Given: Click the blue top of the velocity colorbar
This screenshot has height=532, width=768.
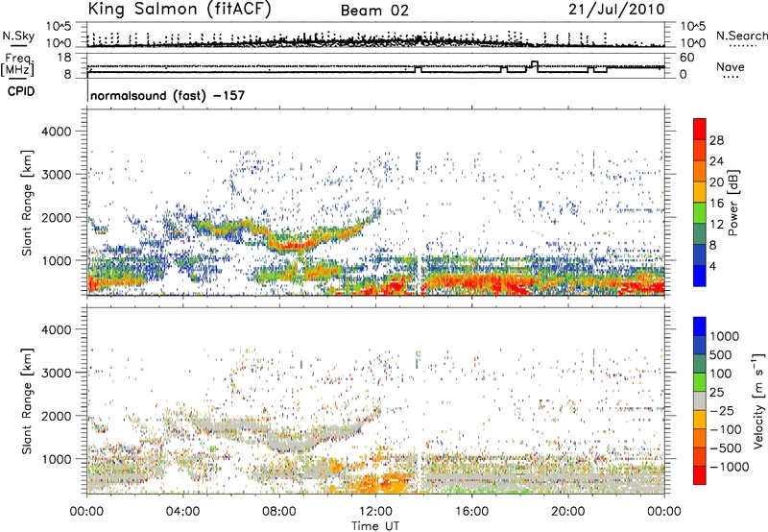Looking at the screenshot, I should click(700, 326).
